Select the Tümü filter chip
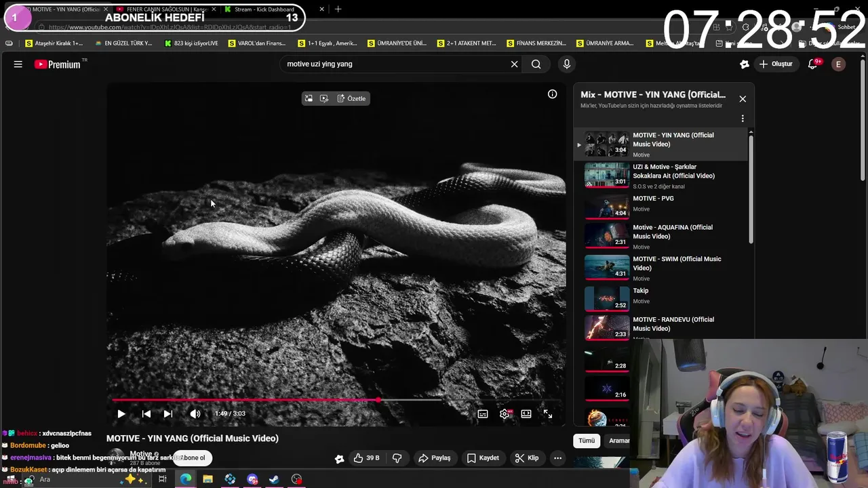Viewport: 868px width, 488px height. 587,441
